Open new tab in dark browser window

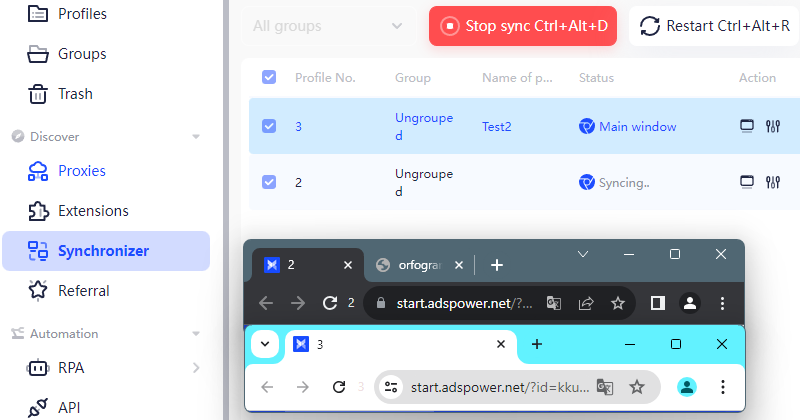[x=496, y=265]
